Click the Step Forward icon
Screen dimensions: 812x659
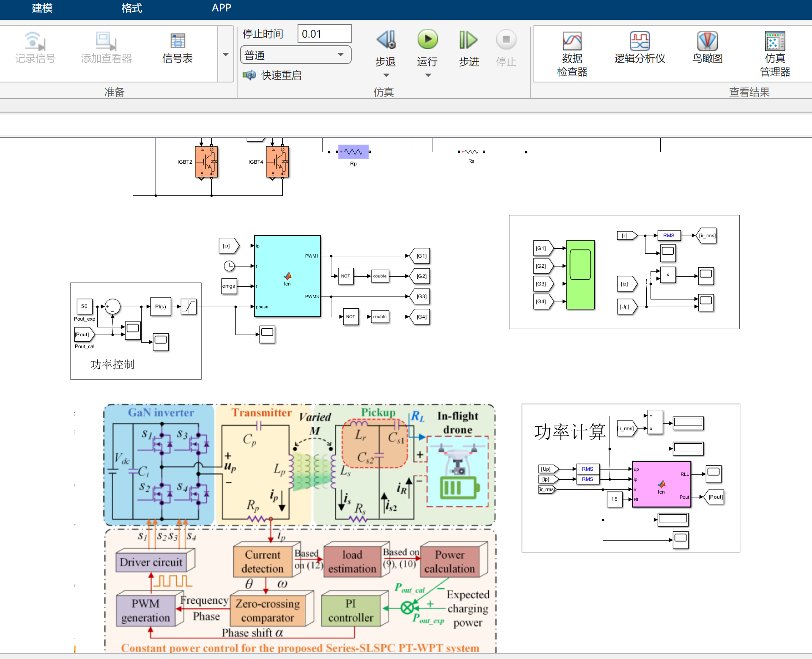click(x=468, y=40)
